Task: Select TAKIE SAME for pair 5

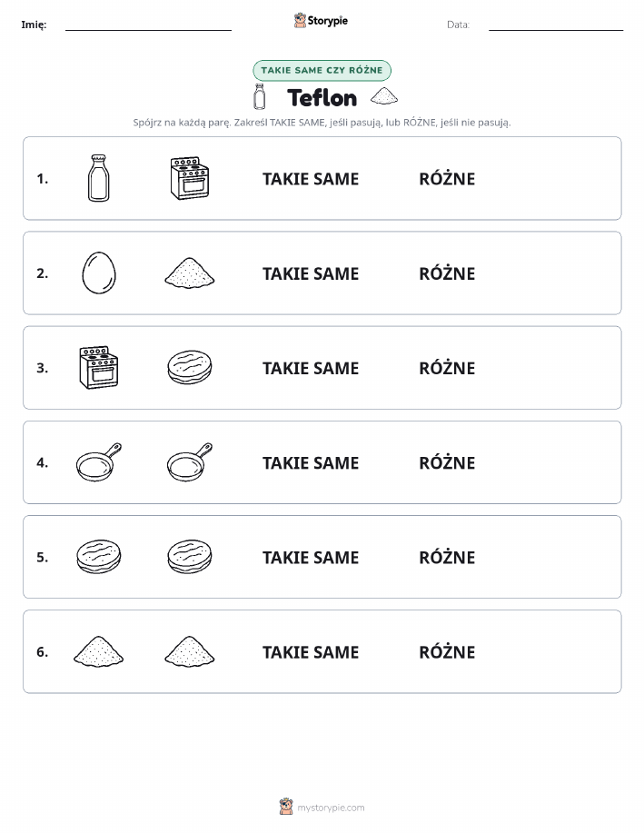Action: click(x=311, y=557)
